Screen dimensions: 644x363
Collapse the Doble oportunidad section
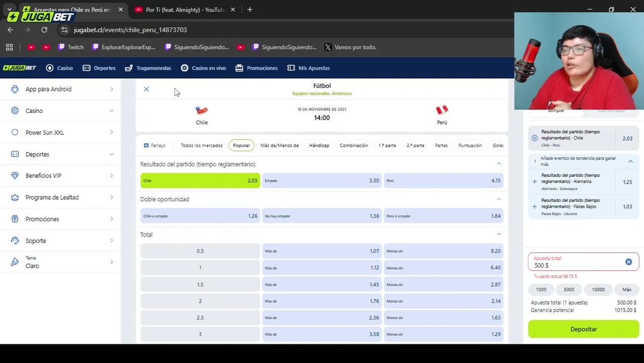tap(499, 199)
